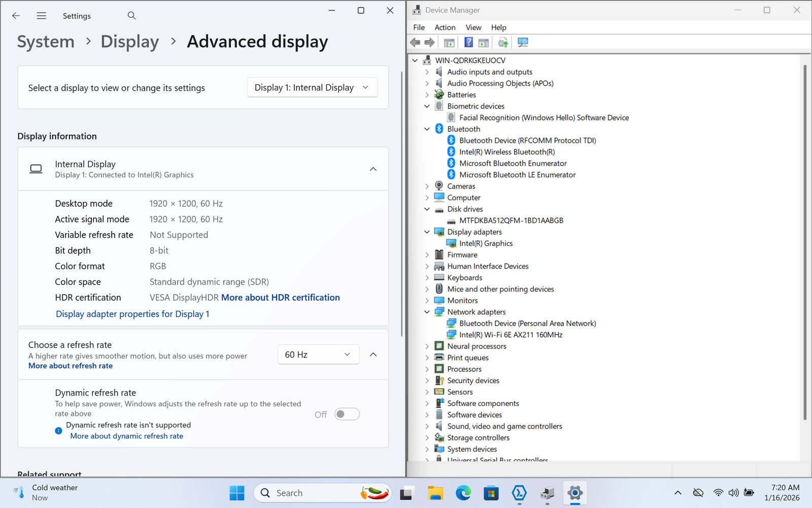Open the Settings hamburger navigation menu

pos(42,16)
